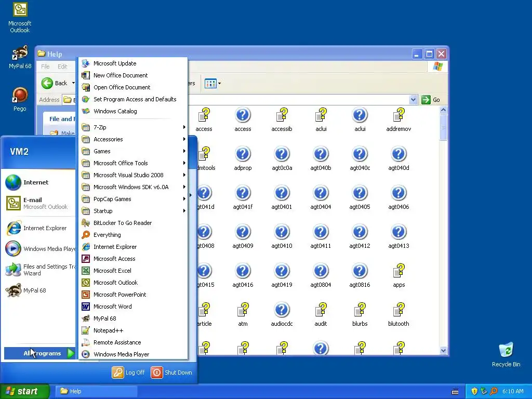The width and height of the screenshot is (532, 399).
Task: Start the Everything search program
Action: point(133,235)
